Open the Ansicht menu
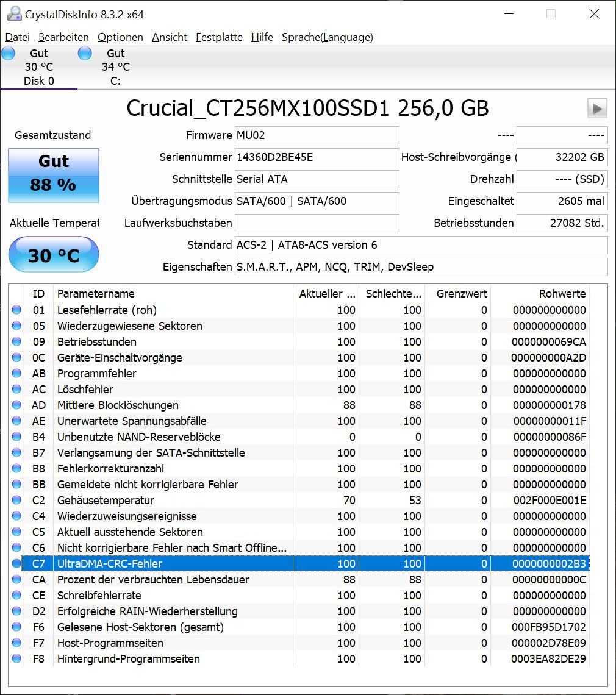The height and width of the screenshot is (695, 616). pos(170,37)
